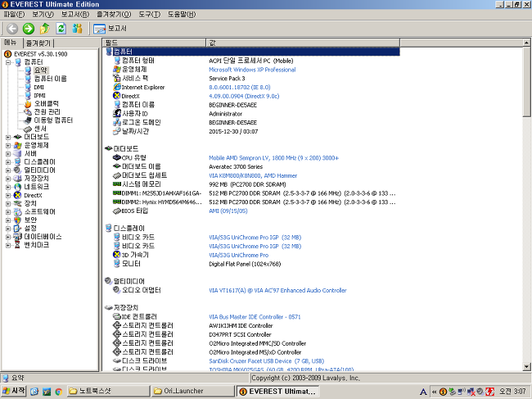532x399 pixels.
Task: Click the 벤치마크 hourglass icon
Action: click(x=18, y=245)
